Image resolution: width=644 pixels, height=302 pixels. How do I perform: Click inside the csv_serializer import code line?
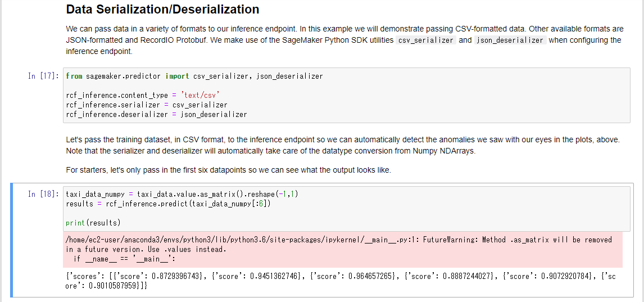[x=194, y=76]
